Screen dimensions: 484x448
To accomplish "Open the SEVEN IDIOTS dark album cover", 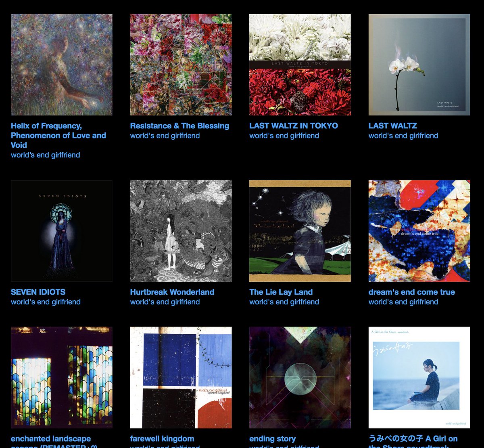I will 61,231.
